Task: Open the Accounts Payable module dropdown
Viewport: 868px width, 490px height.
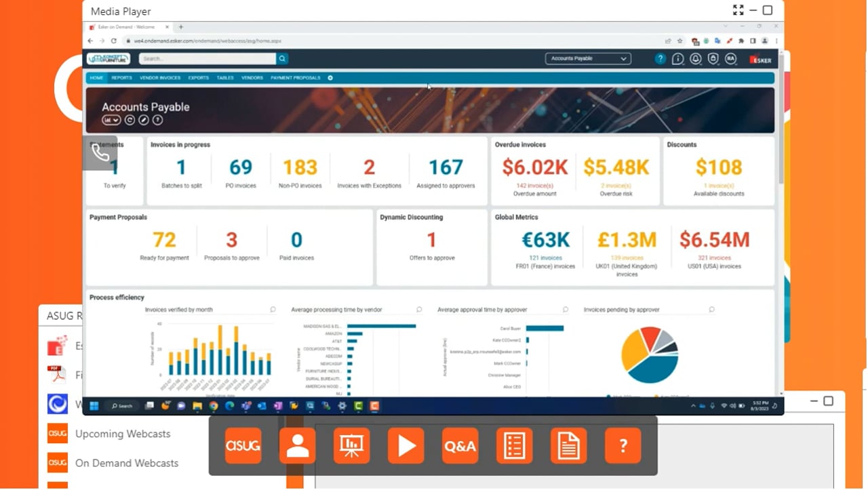Action: click(588, 59)
